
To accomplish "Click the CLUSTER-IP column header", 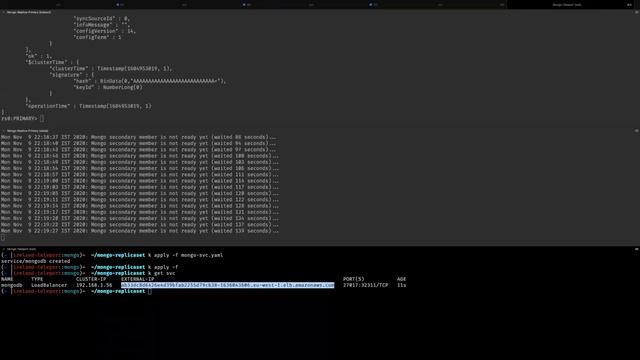I will tap(91, 279).
